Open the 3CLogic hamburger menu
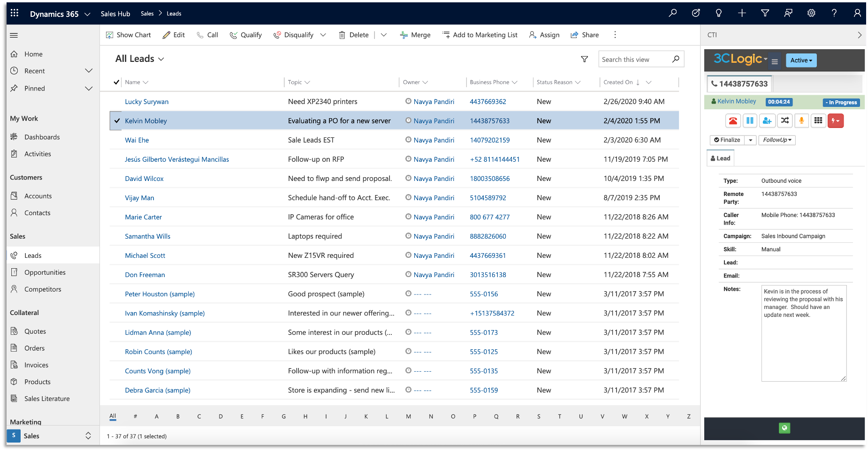Viewport: 868px width, 451px height. point(775,61)
